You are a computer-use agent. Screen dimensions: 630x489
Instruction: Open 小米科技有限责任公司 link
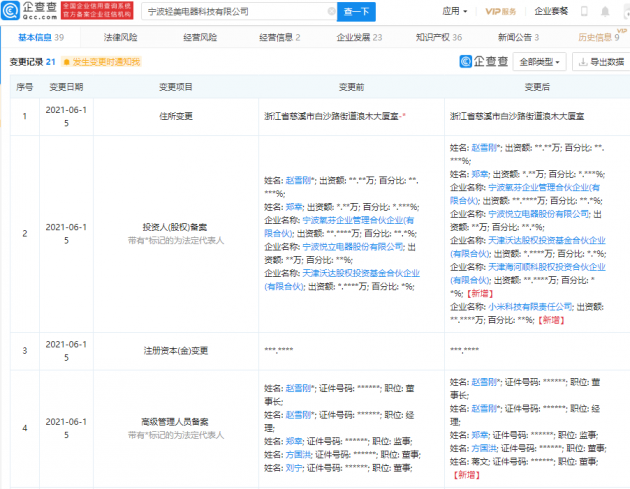(x=530, y=307)
